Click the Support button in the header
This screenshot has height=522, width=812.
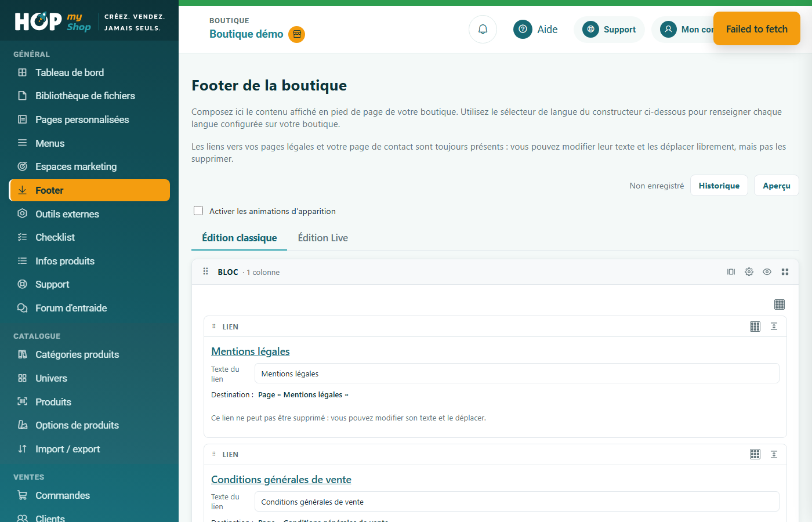[x=609, y=29]
